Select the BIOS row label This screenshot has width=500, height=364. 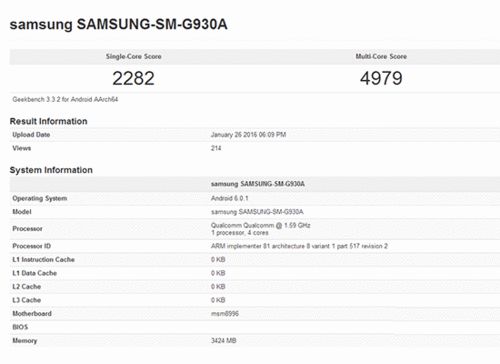[20, 327]
